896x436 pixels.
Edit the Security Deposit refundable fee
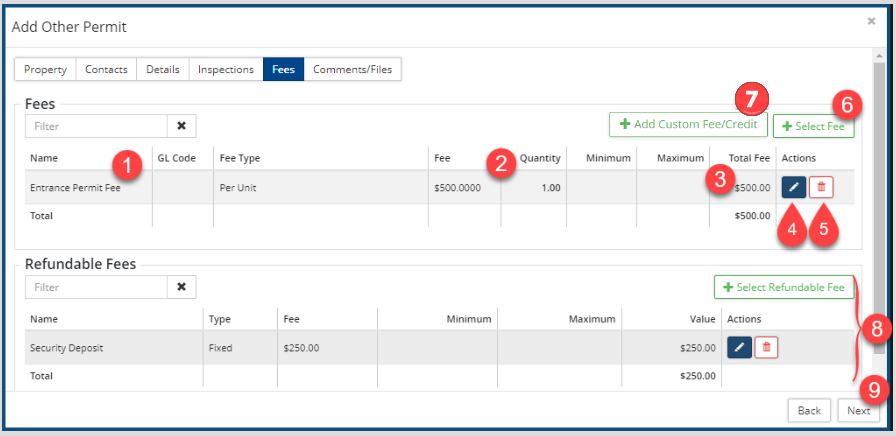click(739, 347)
